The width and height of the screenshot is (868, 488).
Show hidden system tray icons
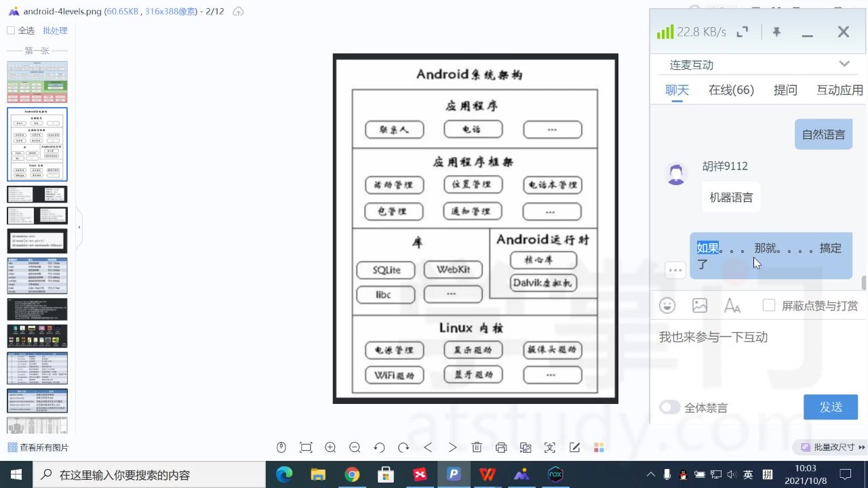(651, 474)
